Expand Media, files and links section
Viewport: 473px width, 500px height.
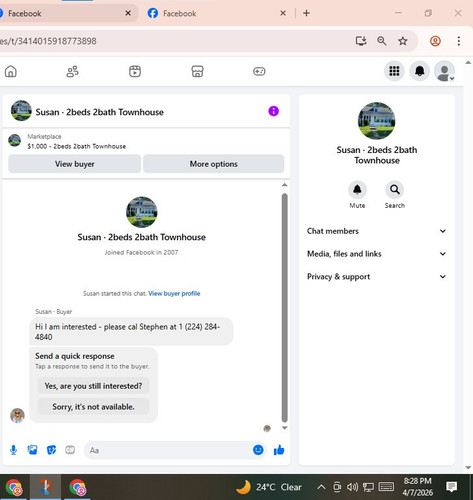(376, 254)
